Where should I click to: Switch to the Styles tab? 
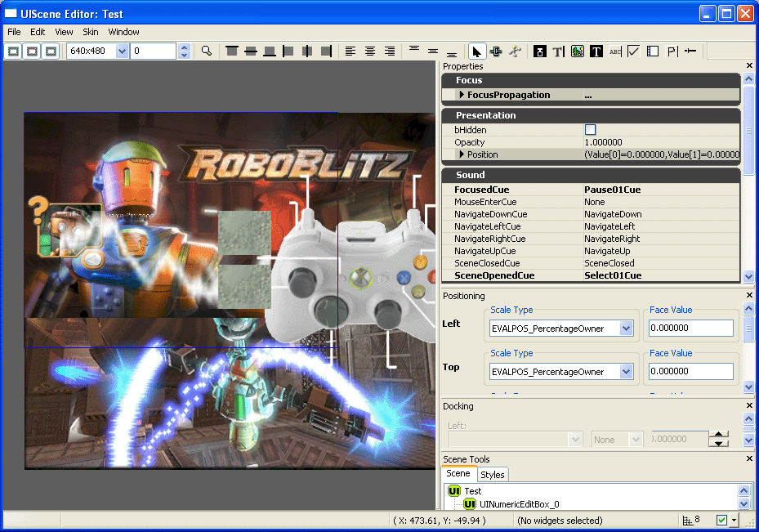493,475
